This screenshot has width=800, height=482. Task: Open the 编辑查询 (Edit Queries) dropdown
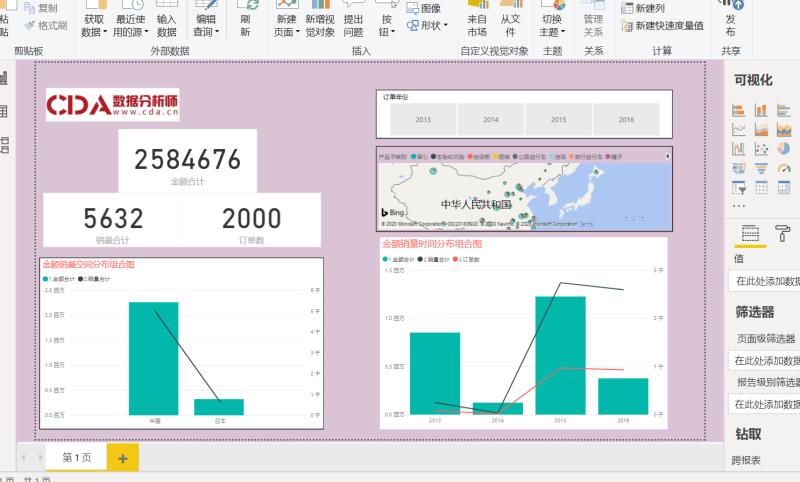[x=206, y=19]
